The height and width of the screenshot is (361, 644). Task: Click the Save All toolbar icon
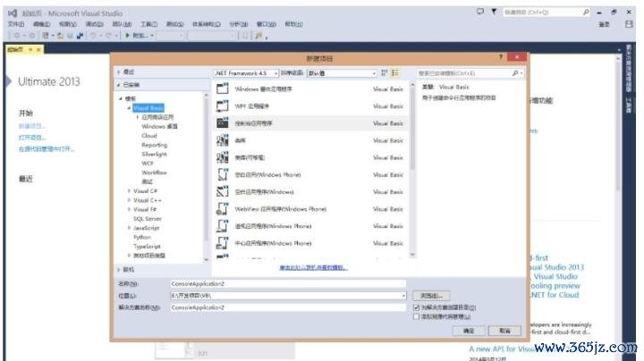(80, 36)
